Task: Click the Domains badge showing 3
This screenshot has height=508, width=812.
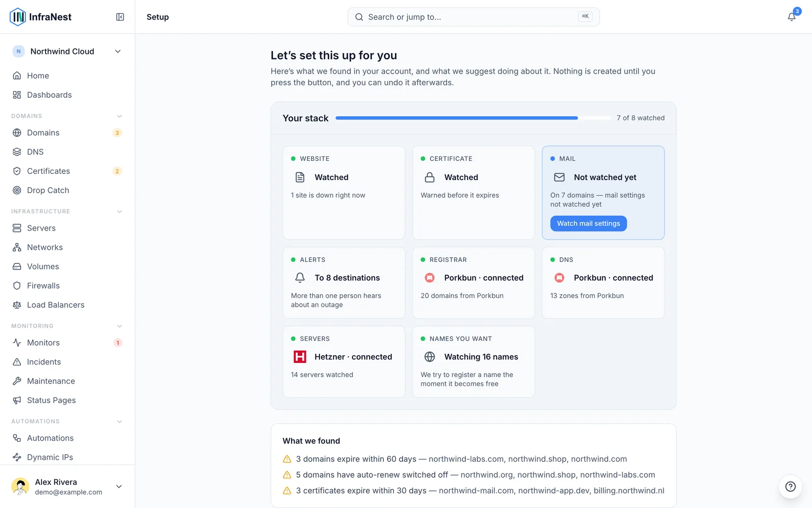Action: tap(117, 133)
